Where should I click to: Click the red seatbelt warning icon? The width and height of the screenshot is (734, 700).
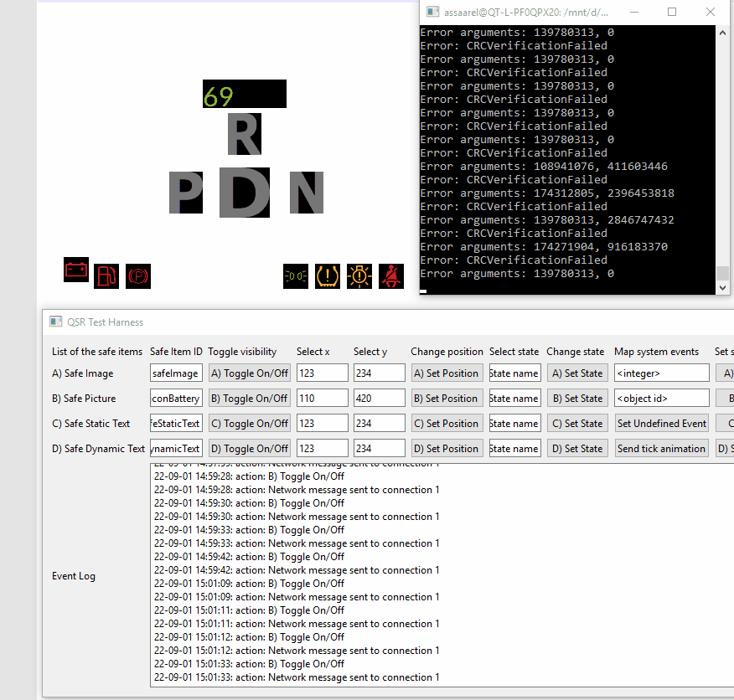pos(390,275)
